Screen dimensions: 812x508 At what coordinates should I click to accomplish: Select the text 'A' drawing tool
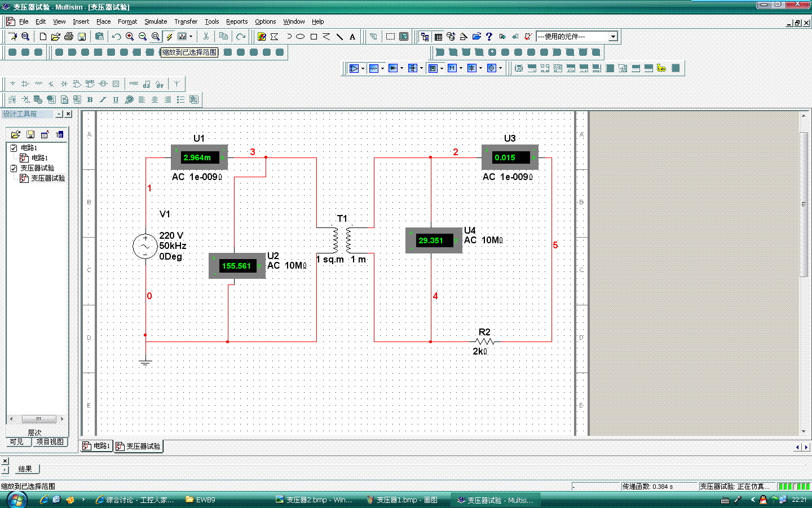(x=352, y=37)
